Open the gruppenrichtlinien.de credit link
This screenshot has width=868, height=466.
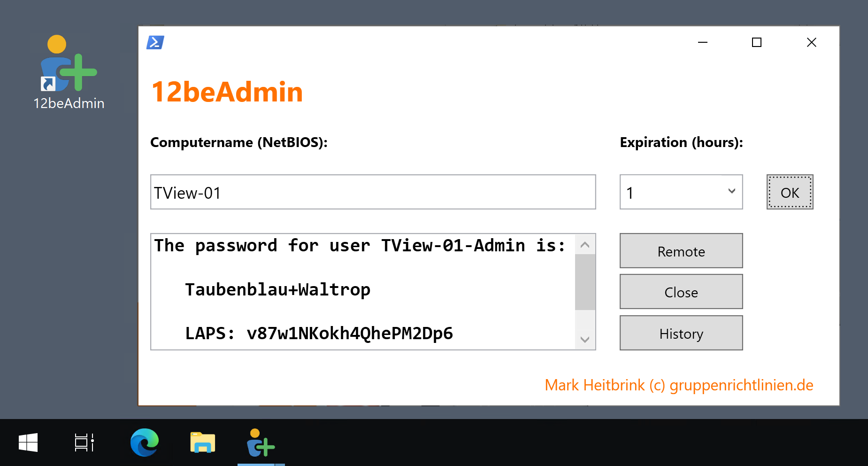[x=679, y=385]
